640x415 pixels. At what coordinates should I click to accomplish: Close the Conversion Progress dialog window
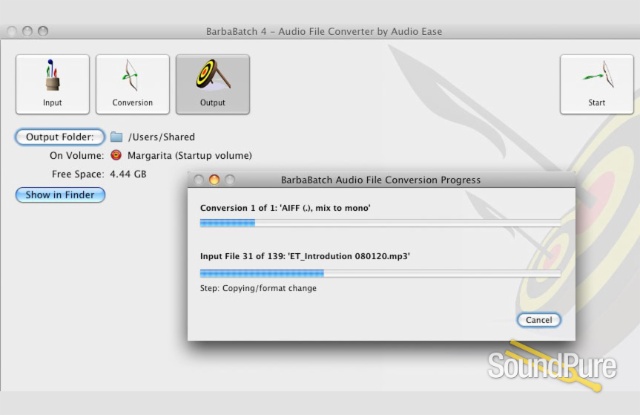point(198,180)
